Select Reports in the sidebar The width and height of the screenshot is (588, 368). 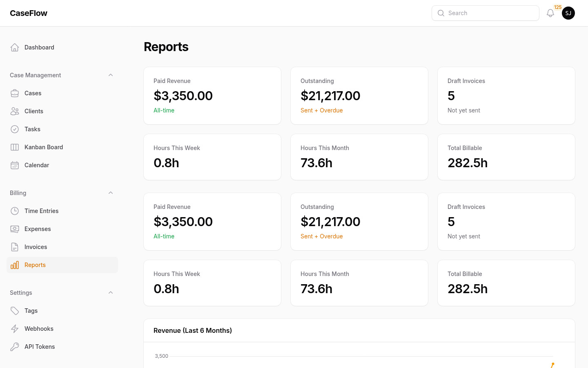35,265
